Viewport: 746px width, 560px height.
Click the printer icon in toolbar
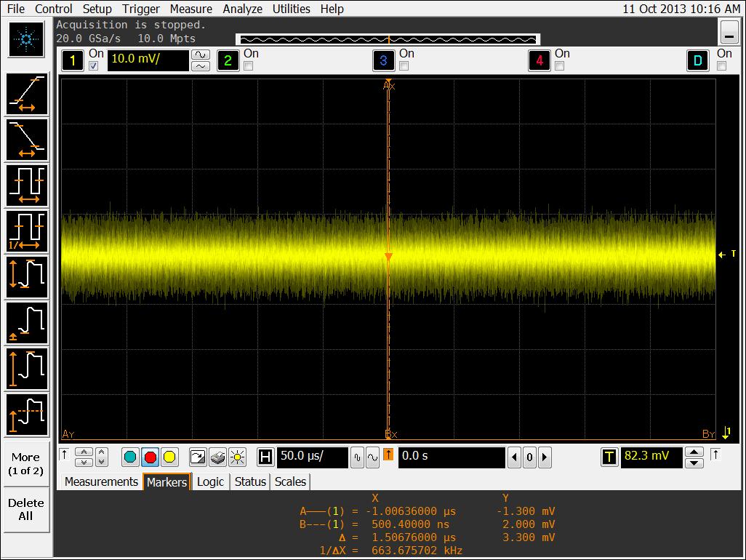(217, 457)
